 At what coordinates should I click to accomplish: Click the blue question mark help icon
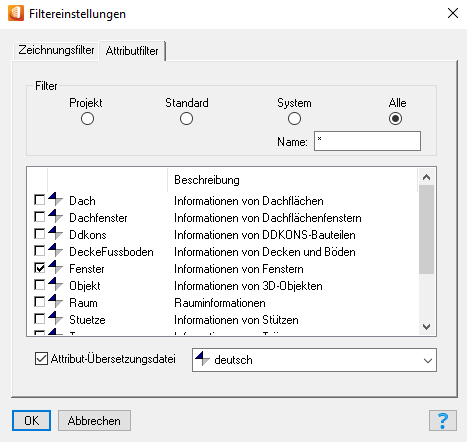(443, 421)
